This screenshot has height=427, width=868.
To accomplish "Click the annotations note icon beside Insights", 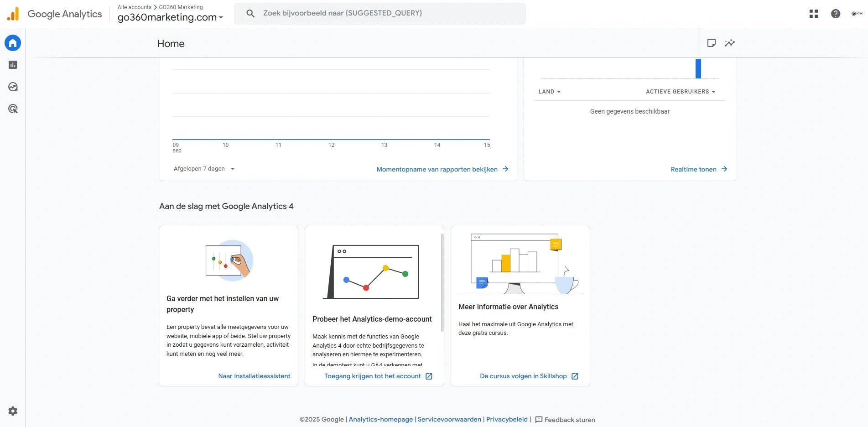I will pos(711,43).
